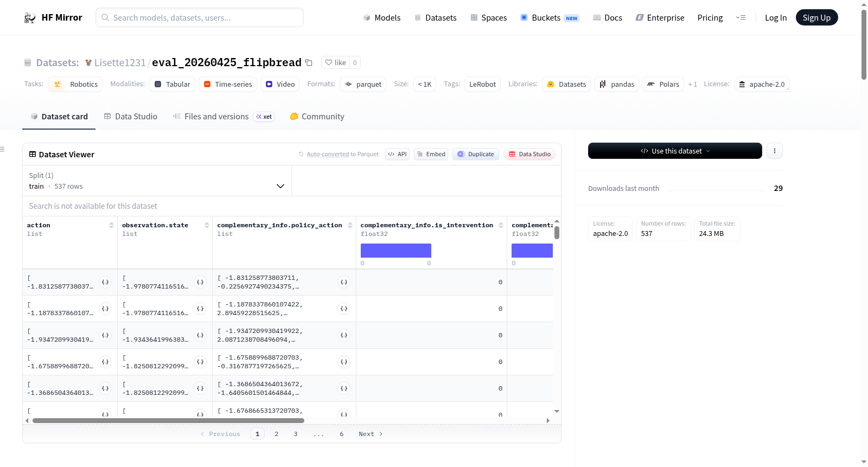The width and height of the screenshot is (868, 467).
Task: Click the Embed button
Action: tap(431, 154)
